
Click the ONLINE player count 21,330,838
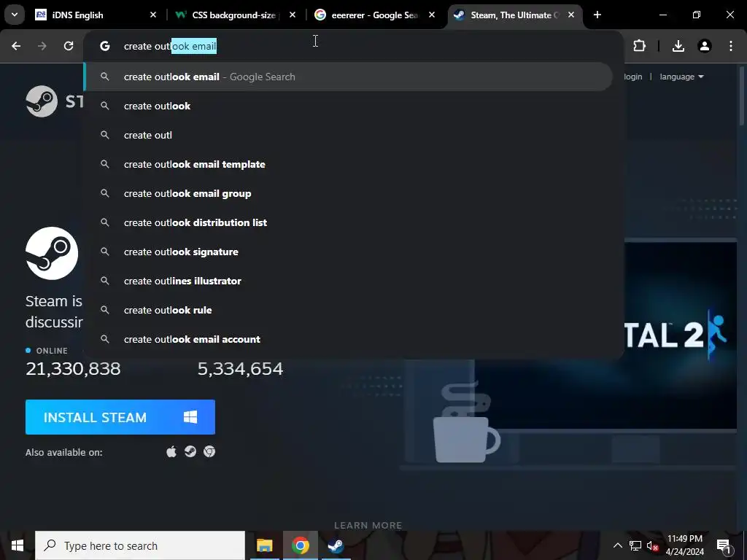pos(73,368)
